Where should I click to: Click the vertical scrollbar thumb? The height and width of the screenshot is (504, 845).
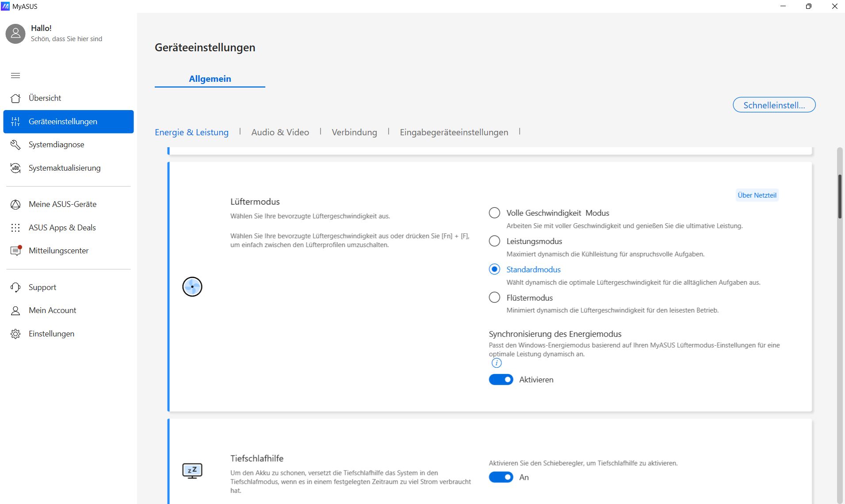click(839, 196)
